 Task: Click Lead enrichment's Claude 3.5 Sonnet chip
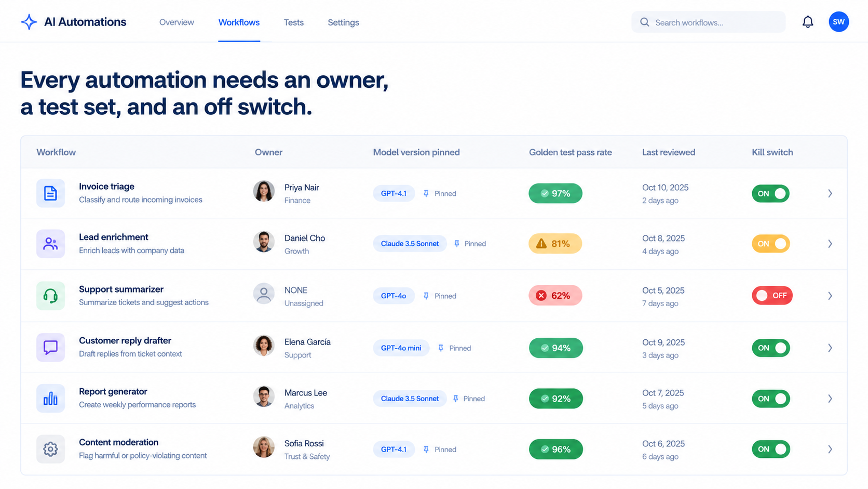pos(410,244)
